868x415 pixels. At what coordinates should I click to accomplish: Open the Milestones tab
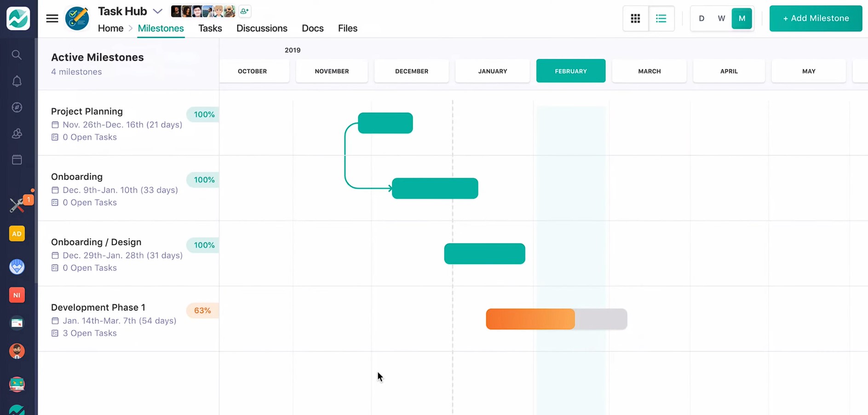[161, 28]
